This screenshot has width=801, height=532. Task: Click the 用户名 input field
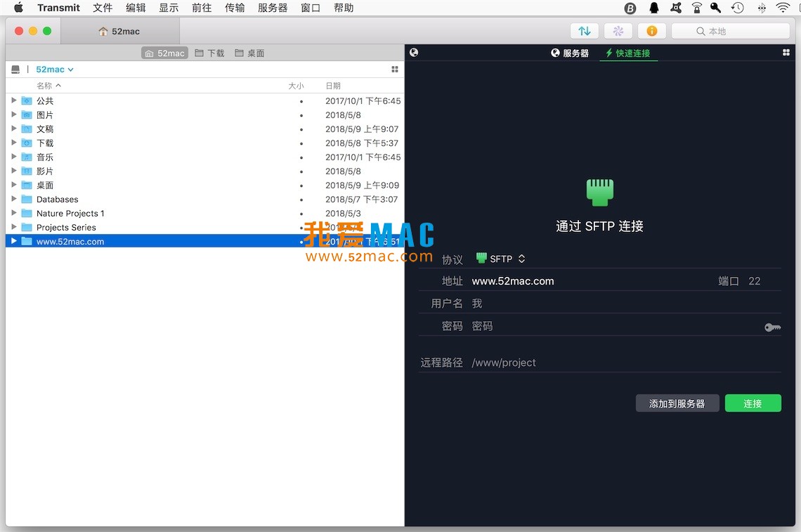pyautogui.click(x=626, y=304)
